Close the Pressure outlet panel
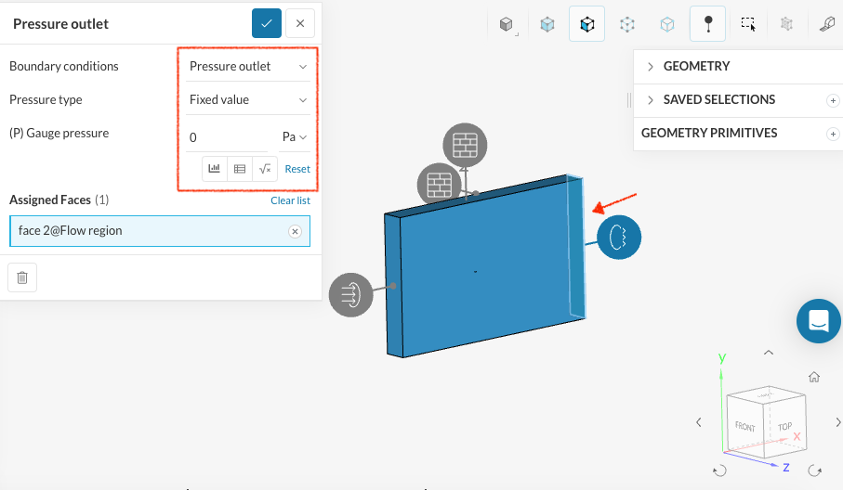This screenshot has width=843, height=490. 300,23
